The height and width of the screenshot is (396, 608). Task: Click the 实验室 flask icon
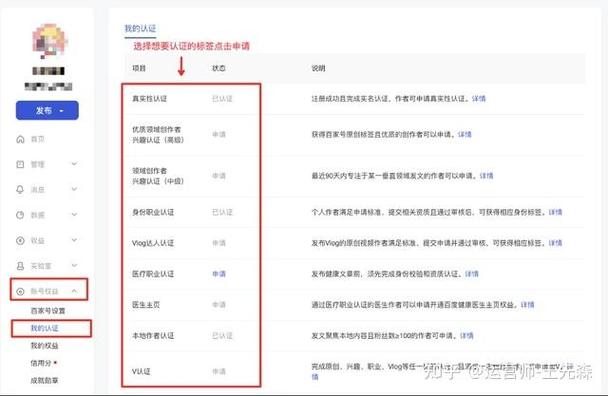point(20,266)
